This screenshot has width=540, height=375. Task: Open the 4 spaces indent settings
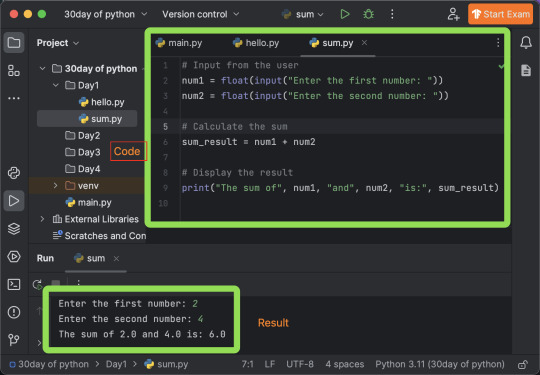pyautogui.click(x=345, y=364)
